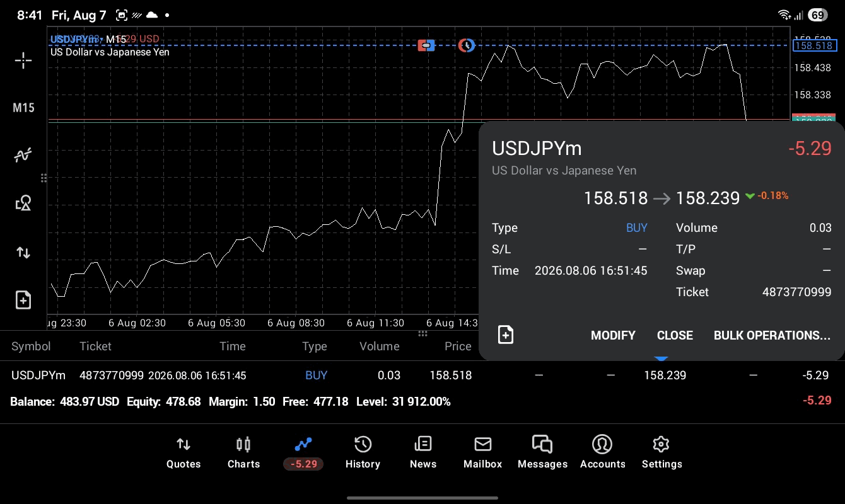Open the History tab
The width and height of the screenshot is (845, 504).
[363, 452]
